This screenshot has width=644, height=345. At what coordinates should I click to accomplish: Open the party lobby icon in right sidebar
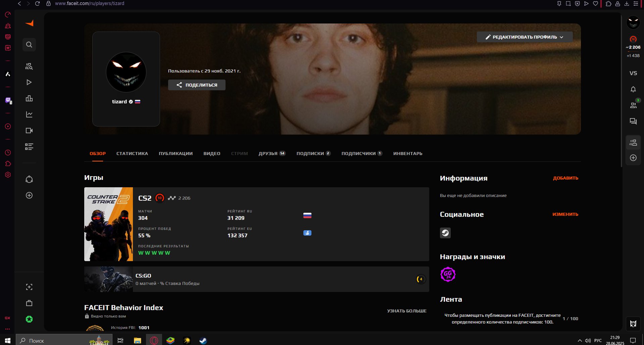point(633,143)
